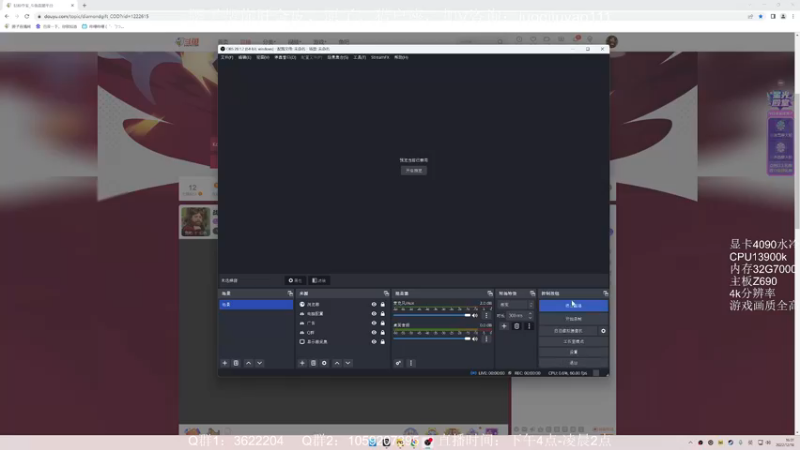The width and height of the screenshot is (800, 450).
Task: Open virtual camera settings gear icon
Action: pos(603,331)
